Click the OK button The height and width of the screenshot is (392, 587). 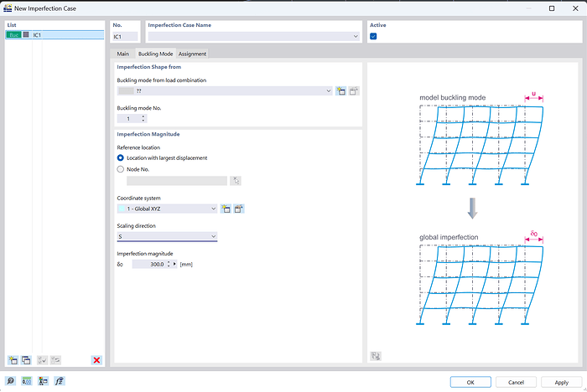tap(470, 382)
